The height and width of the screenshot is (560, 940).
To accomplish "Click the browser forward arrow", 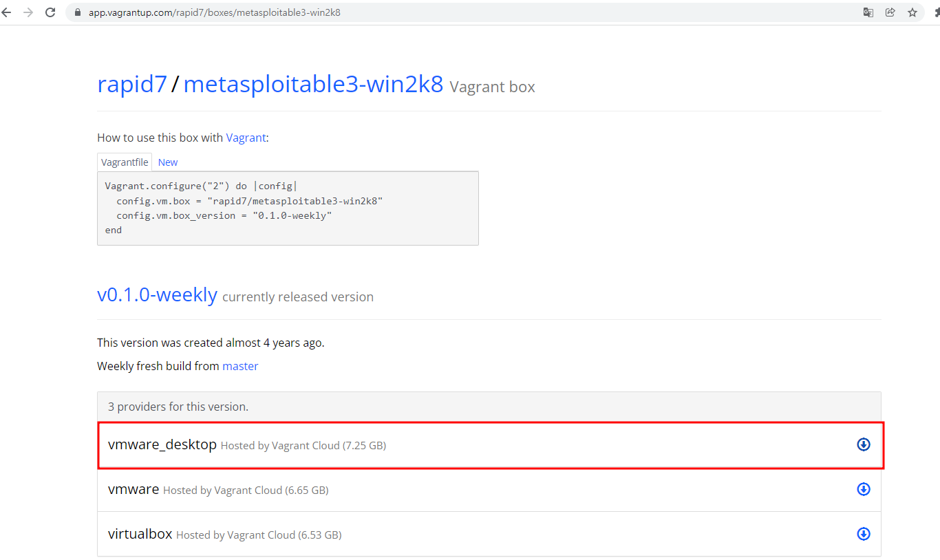I will 28,12.
